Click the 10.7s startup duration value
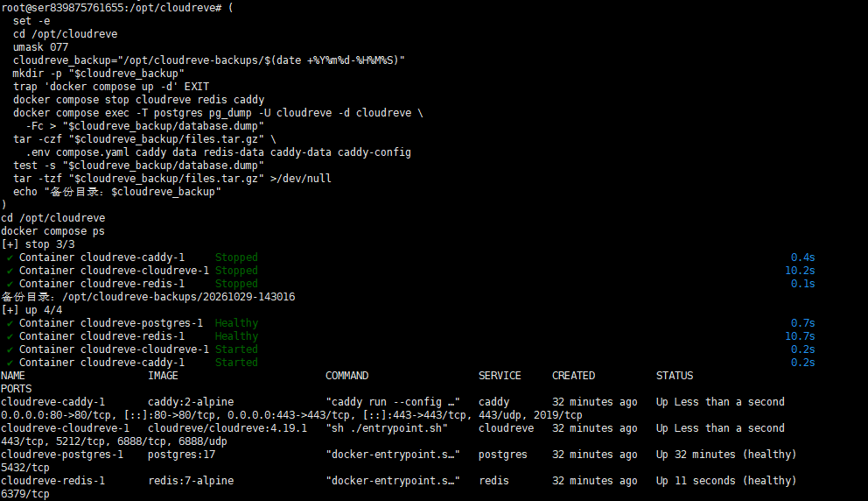868x501 pixels. click(x=800, y=336)
